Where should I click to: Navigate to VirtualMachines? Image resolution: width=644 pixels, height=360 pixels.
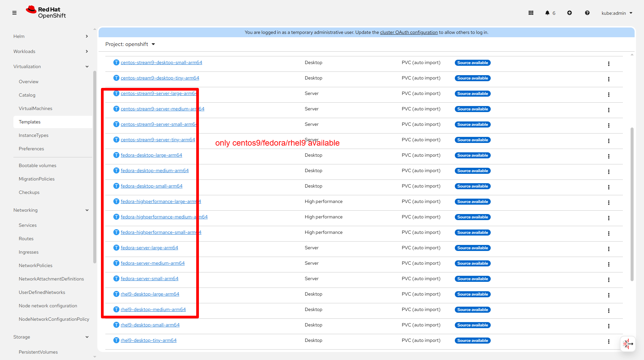36,108
